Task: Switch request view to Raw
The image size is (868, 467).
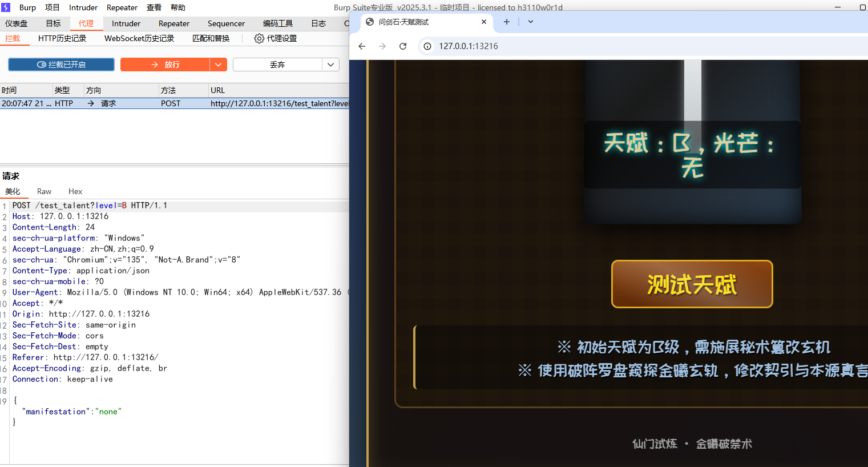Action: pyautogui.click(x=44, y=191)
